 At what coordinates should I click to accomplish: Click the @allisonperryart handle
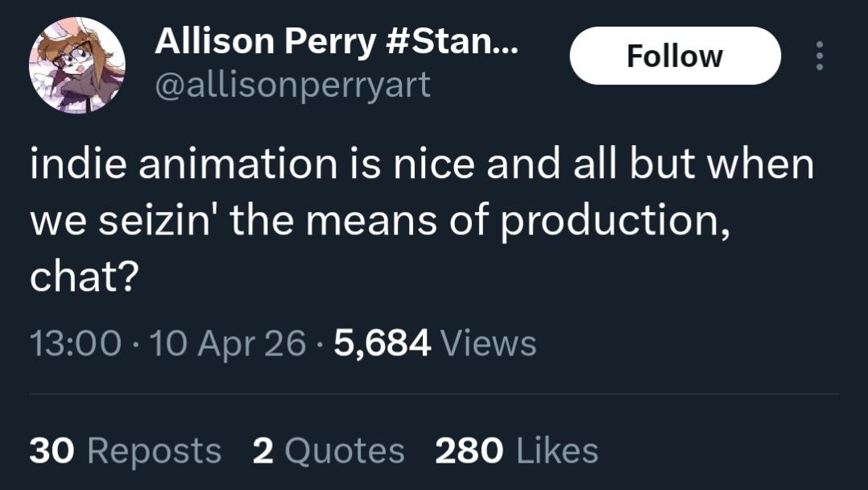[x=292, y=84]
